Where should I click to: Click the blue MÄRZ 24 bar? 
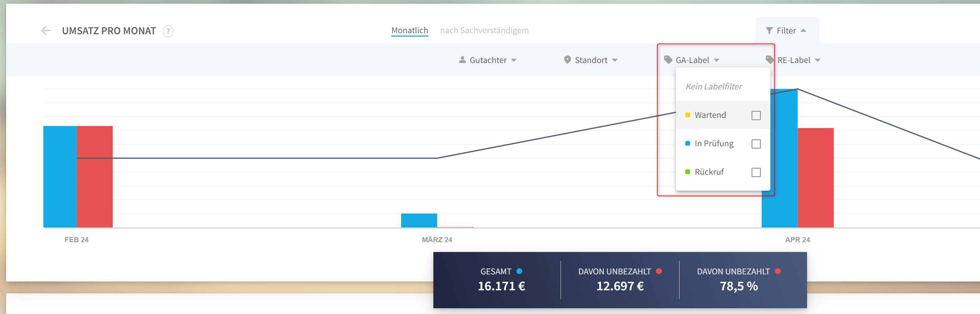tap(419, 221)
